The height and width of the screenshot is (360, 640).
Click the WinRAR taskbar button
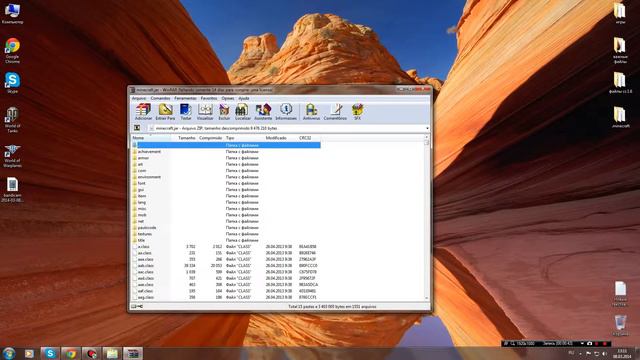click(x=133, y=353)
